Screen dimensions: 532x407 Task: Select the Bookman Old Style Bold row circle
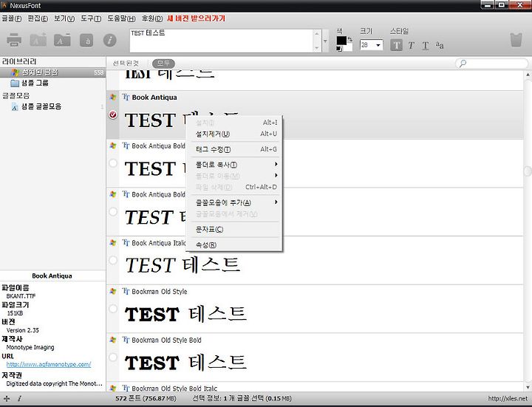click(x=113, y=358)
